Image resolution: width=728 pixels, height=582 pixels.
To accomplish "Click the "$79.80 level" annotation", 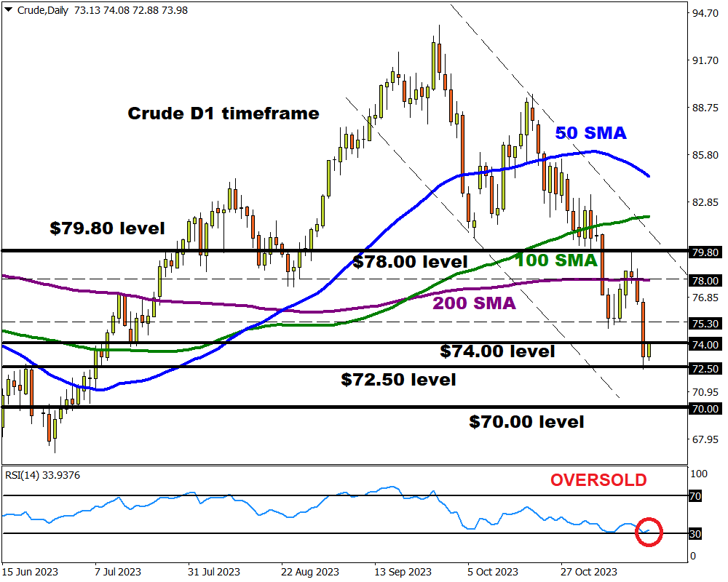I will (x=107, y=228).
